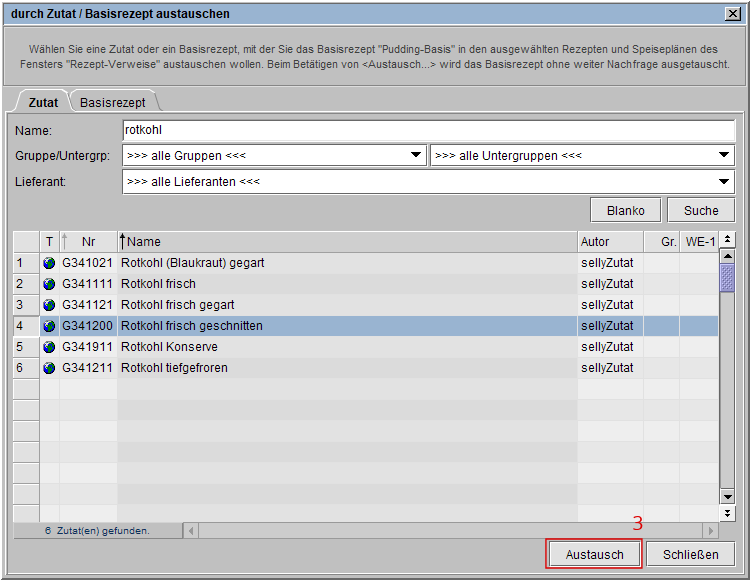Click the Suche button
Screen dimensions: 750x580
(701, 210)
